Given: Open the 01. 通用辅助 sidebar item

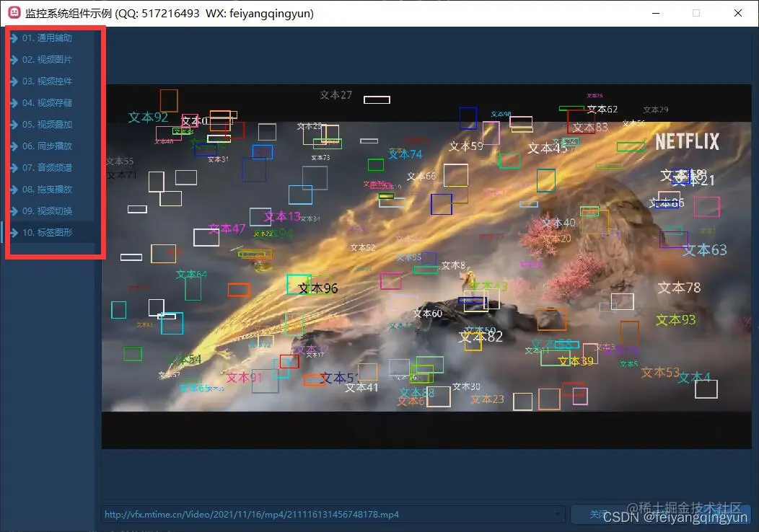Looking at the screenshot, I should (x=48, y=37).
